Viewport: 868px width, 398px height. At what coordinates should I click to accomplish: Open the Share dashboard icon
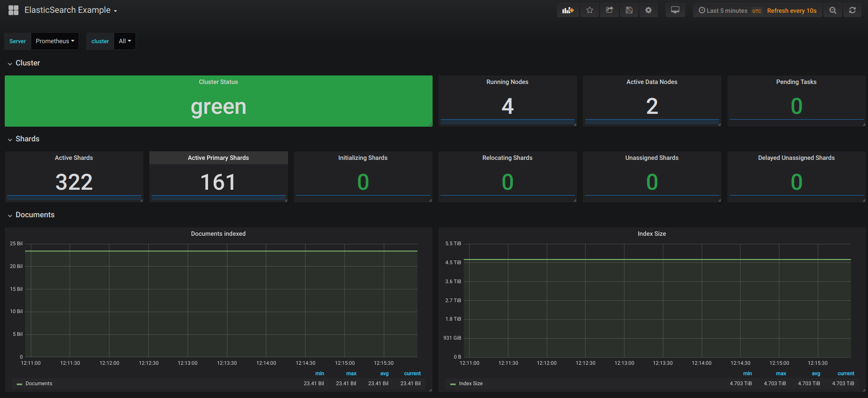coord(609,10)
